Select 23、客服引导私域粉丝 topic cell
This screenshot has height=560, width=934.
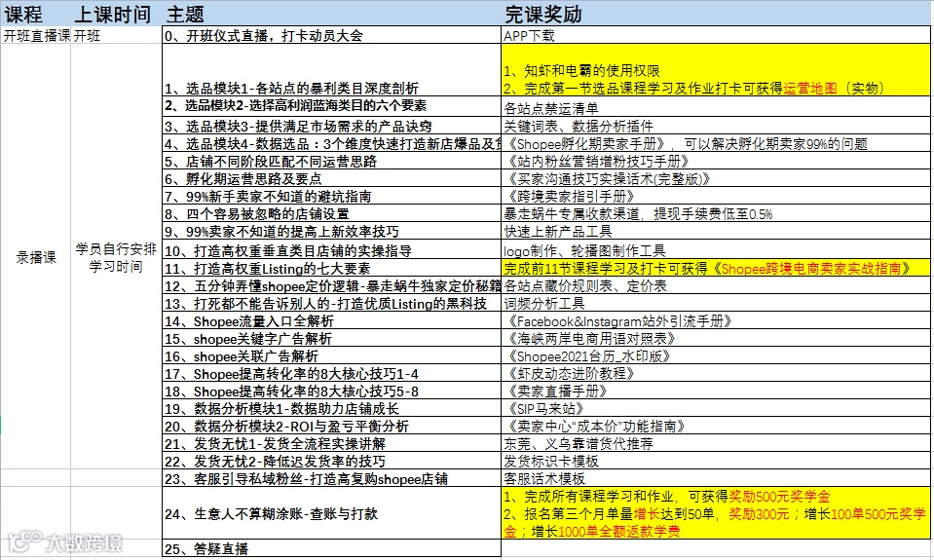pos(331,478)
